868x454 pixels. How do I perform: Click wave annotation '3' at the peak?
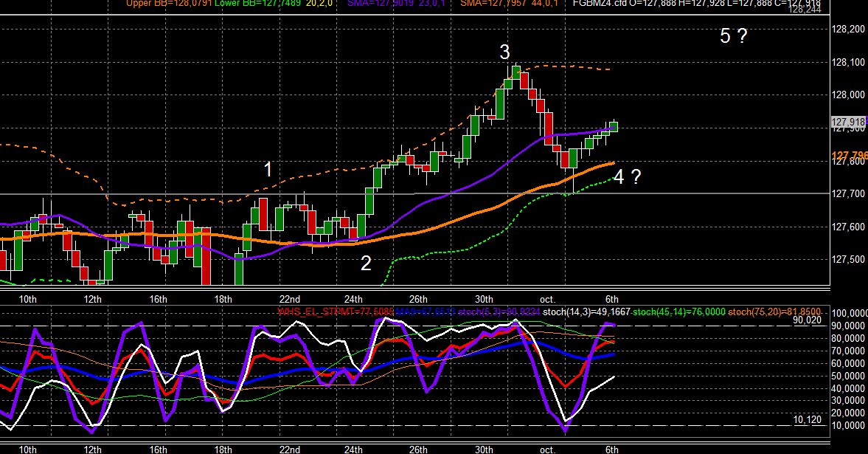click(x=504, y=52)
